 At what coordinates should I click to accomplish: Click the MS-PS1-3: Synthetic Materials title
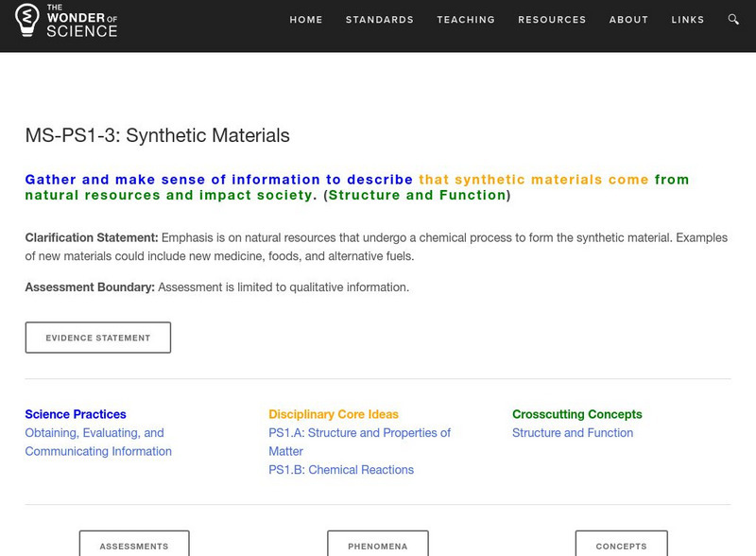pyautogui.click(x=157, y=135)
